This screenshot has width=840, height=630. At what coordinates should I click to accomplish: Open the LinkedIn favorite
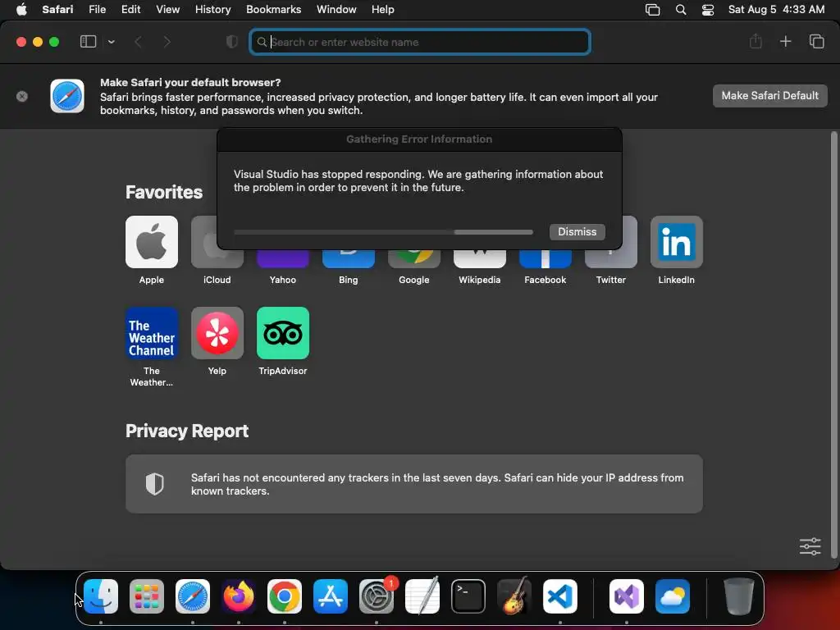(676, 242)
